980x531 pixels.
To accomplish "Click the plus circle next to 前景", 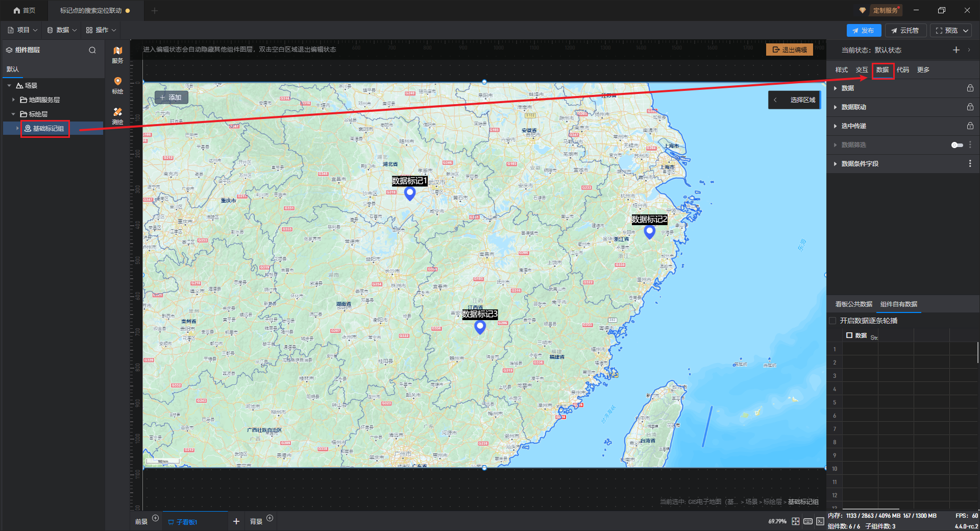I will click(x=156, y=518).
